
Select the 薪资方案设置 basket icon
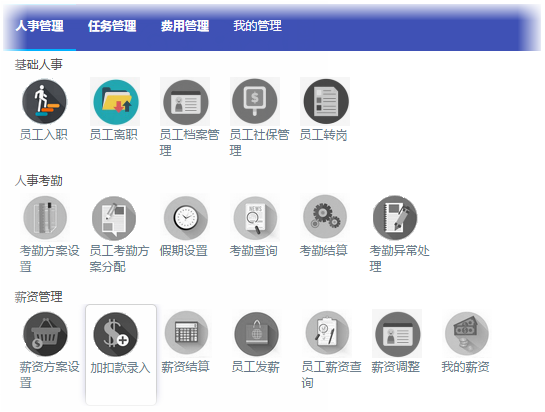click(x=45, y=334)
